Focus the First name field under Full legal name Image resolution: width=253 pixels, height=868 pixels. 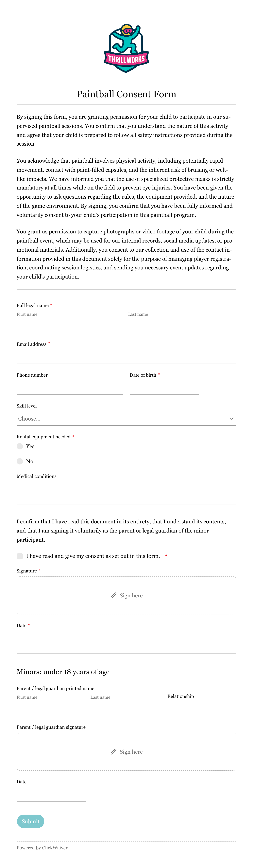click(x=71, y=326)
